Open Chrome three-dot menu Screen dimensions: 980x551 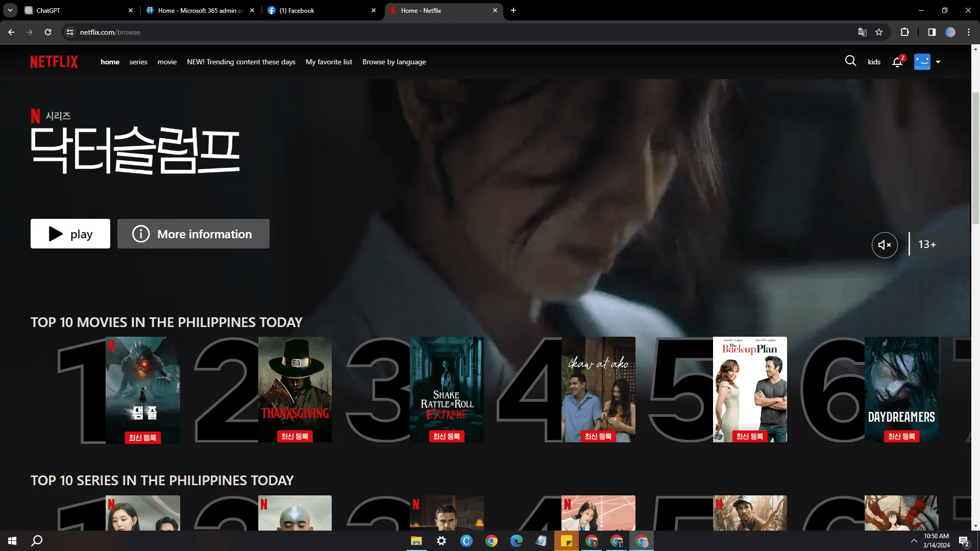pos(969,32)
